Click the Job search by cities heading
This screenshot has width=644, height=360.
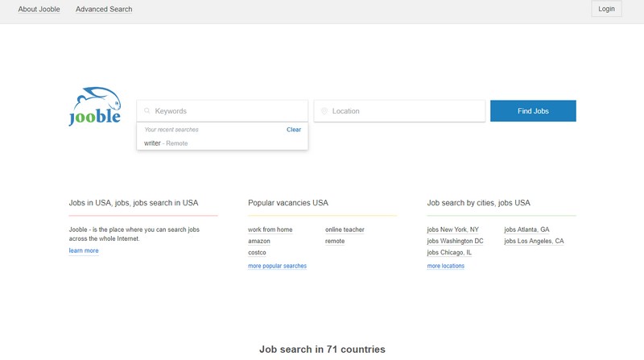478,203
